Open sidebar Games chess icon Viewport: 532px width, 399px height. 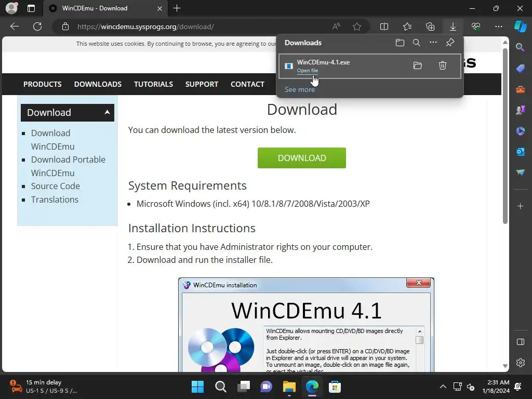point(520,110)
